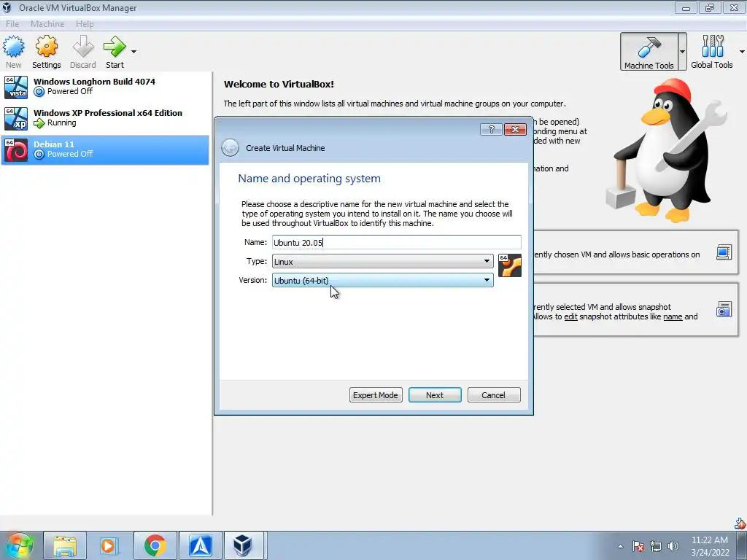
Task: Click the Debian swirl OS icon
Action: 16,150
